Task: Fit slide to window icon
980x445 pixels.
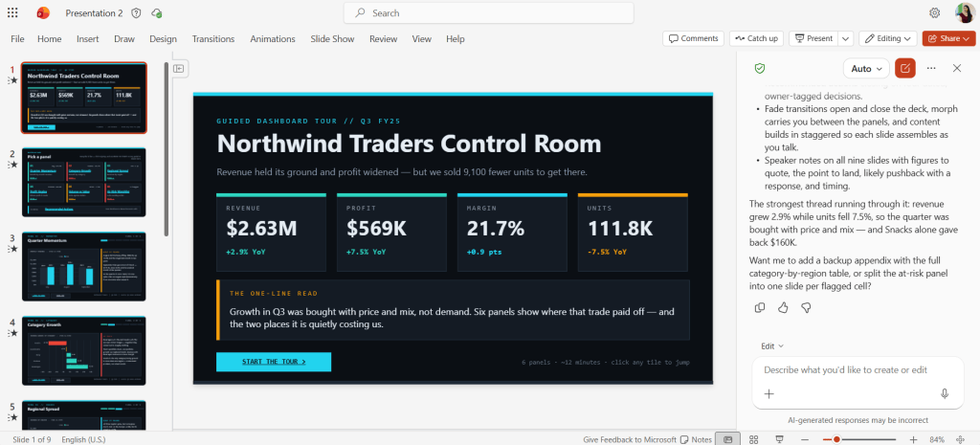Action: (x=960, y=439)
